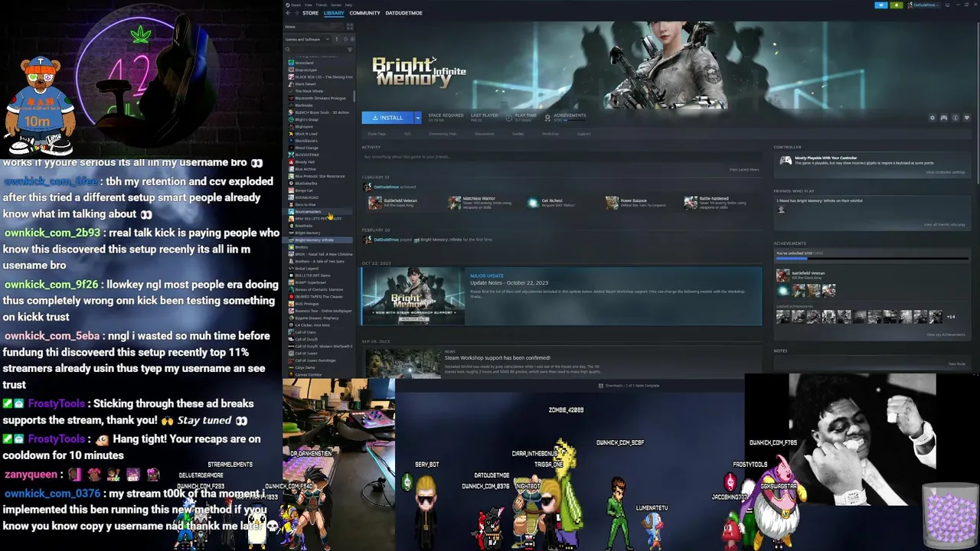Screen dimensions: 980x551
Task: Expand the Install options dropdown arrow
Action: [418, 118]
